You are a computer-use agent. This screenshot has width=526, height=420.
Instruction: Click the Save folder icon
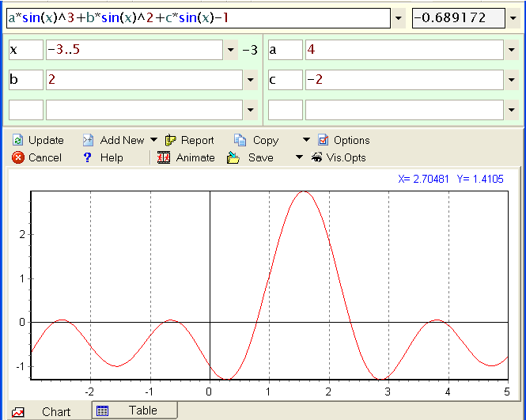coord(233,157)
